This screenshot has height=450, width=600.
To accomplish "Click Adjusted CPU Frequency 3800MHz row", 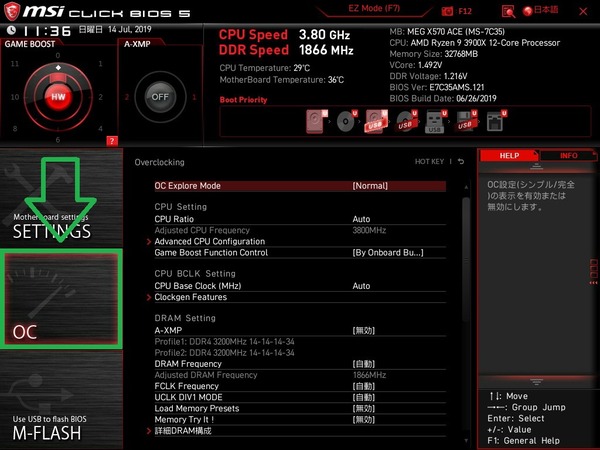I will (300, 230).
